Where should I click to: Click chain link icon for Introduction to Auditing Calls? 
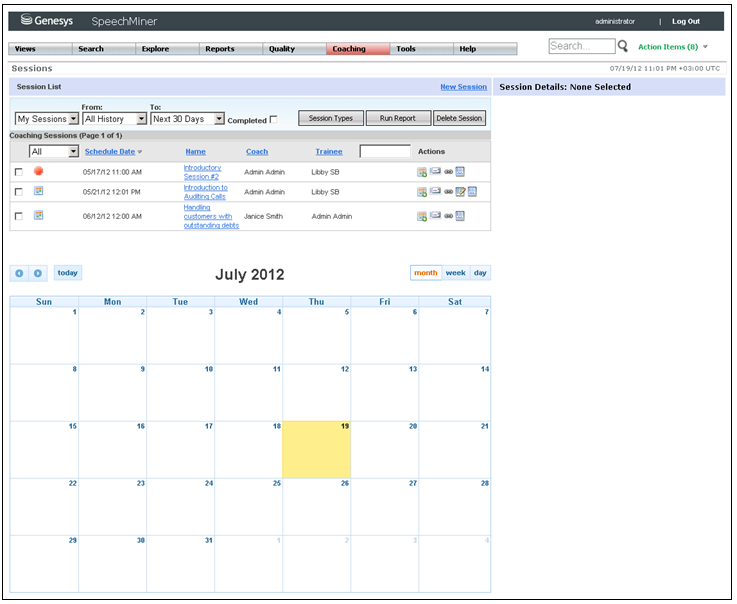tap(448, 191)
